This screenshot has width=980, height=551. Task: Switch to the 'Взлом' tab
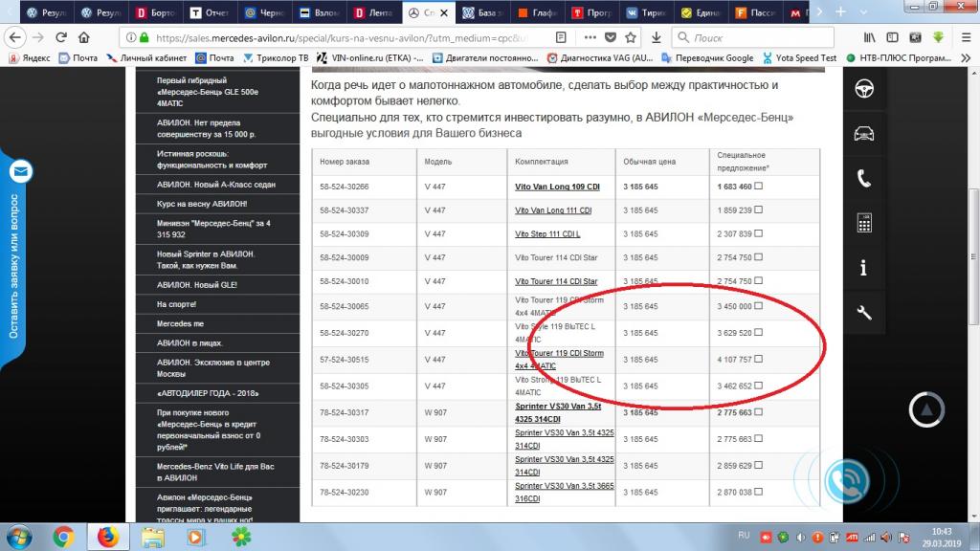320,11
